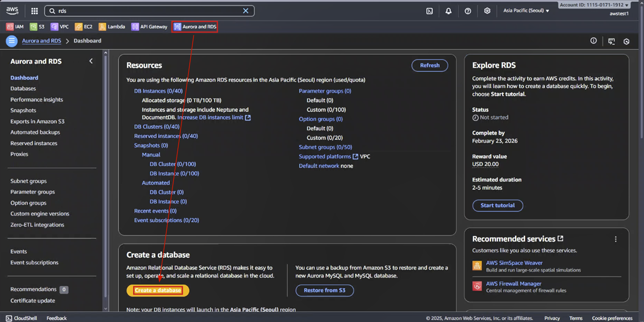Open Zero-ETL integrations

click(x=37, y=225)
